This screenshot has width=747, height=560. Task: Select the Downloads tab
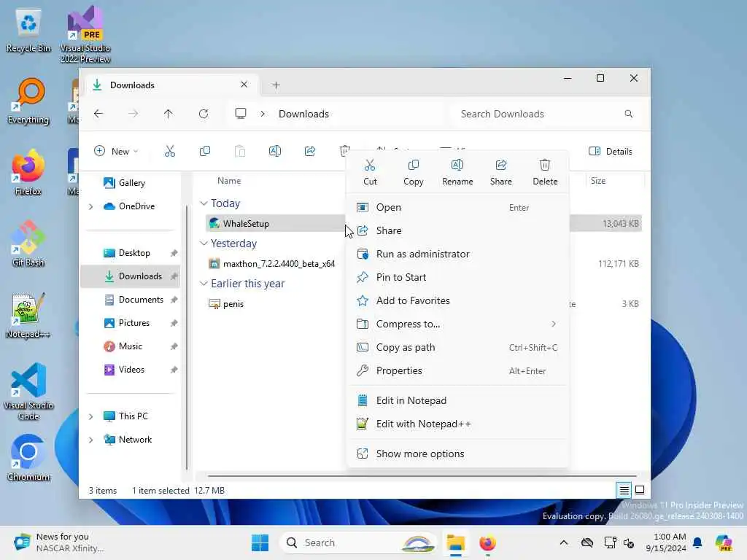171,85
